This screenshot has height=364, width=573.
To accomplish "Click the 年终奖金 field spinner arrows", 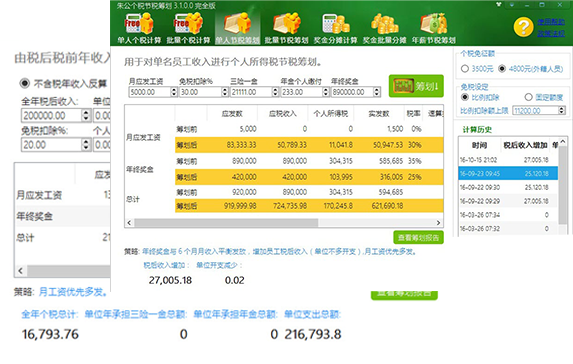I will coord(377,92).
